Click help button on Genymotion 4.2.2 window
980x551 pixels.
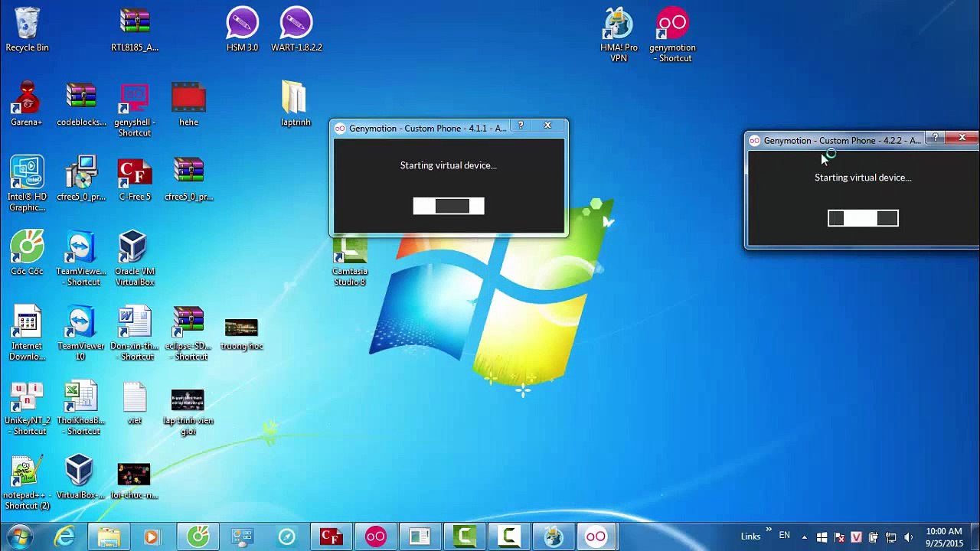coord(935,138)
